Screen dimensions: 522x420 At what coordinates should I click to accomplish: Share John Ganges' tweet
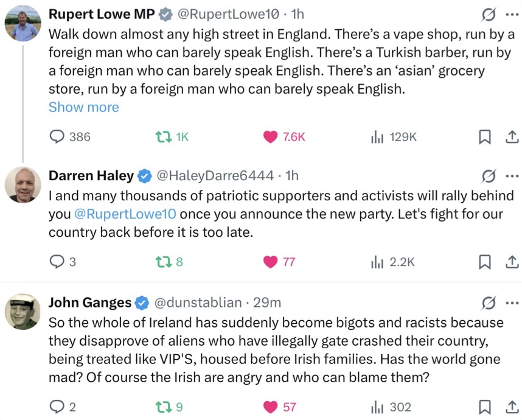[512, 407]
